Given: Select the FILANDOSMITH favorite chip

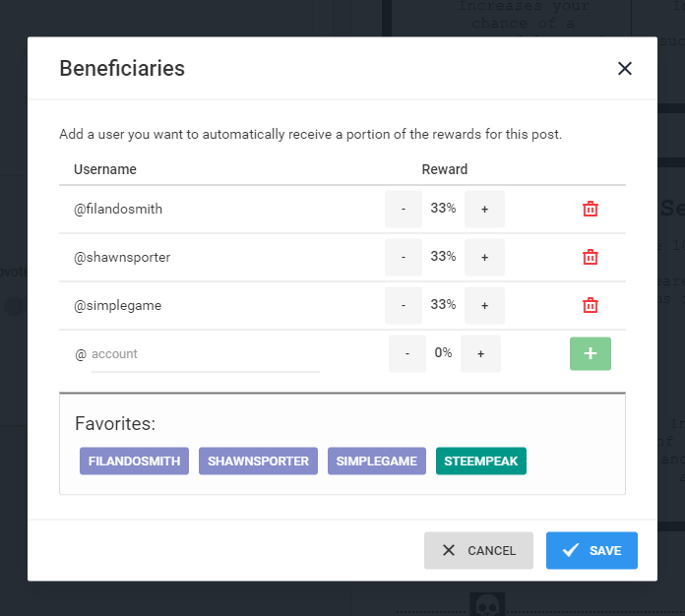Looking at the screenshot, I should [x=134, y=461].
